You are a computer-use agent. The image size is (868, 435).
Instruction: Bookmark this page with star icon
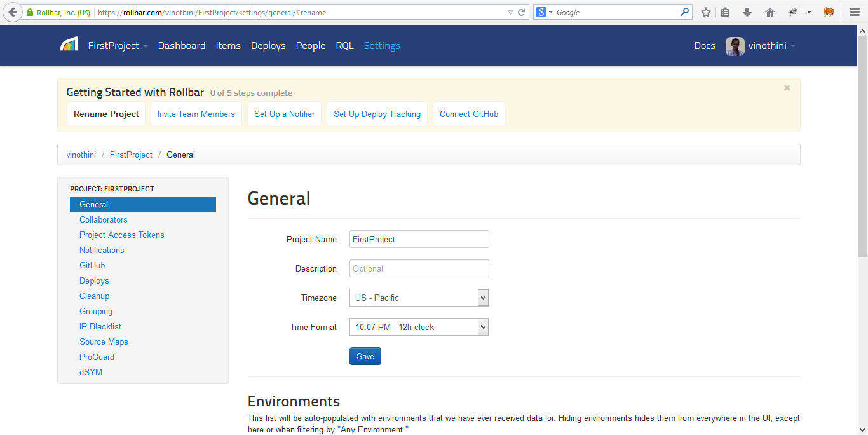(x=705, y=12)
